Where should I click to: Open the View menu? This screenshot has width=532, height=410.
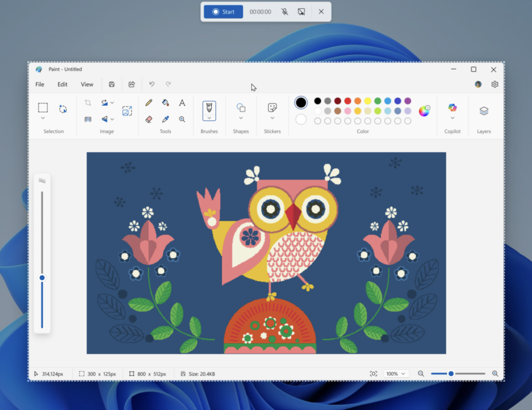tap(87, 84)
